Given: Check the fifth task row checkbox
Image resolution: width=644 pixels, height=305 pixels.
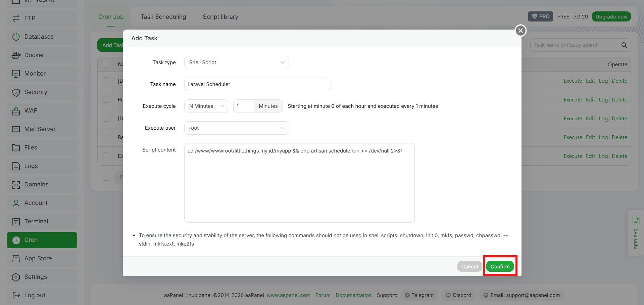Looking at the screenshot, I should 106,156.
